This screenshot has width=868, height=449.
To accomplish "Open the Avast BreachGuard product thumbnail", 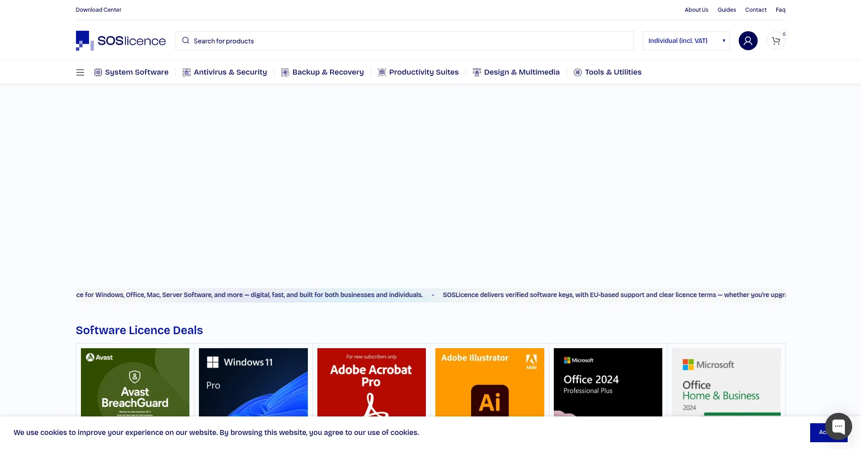I will pos(135,382).
